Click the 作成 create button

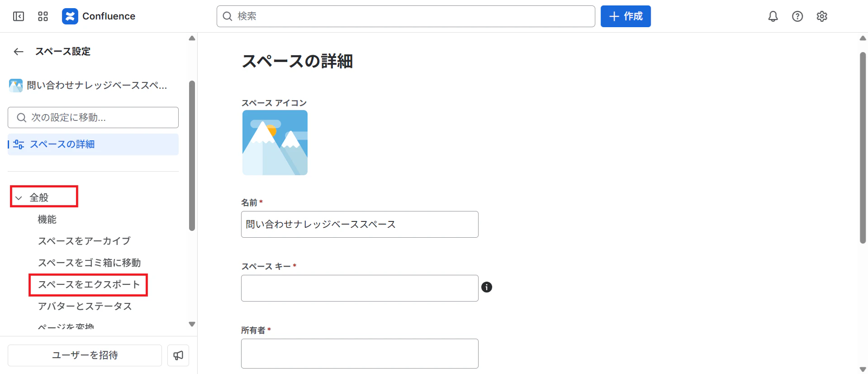[x=626, y=16]
